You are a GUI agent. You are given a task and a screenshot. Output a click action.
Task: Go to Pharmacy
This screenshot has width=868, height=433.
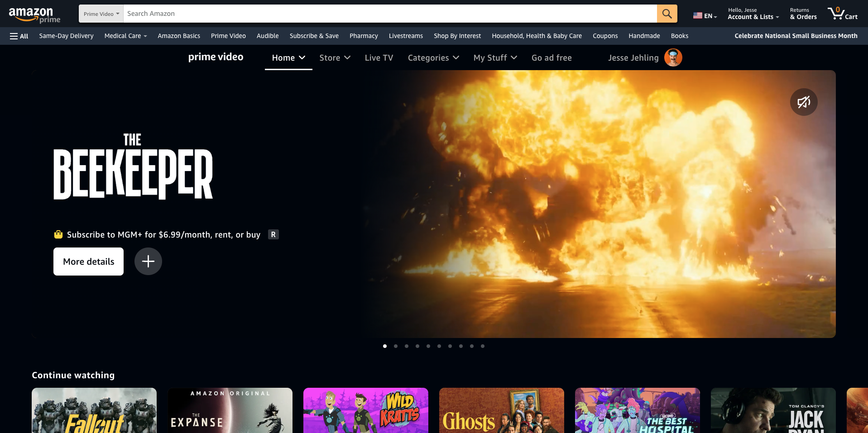pyautogui.click(x=364, y=36)
